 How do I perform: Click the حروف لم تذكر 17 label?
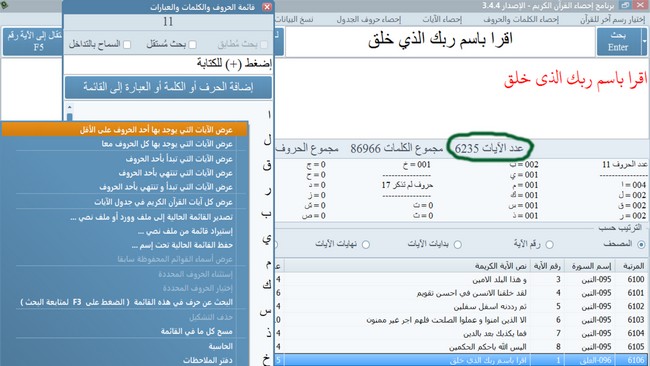(x=407, y=185)
